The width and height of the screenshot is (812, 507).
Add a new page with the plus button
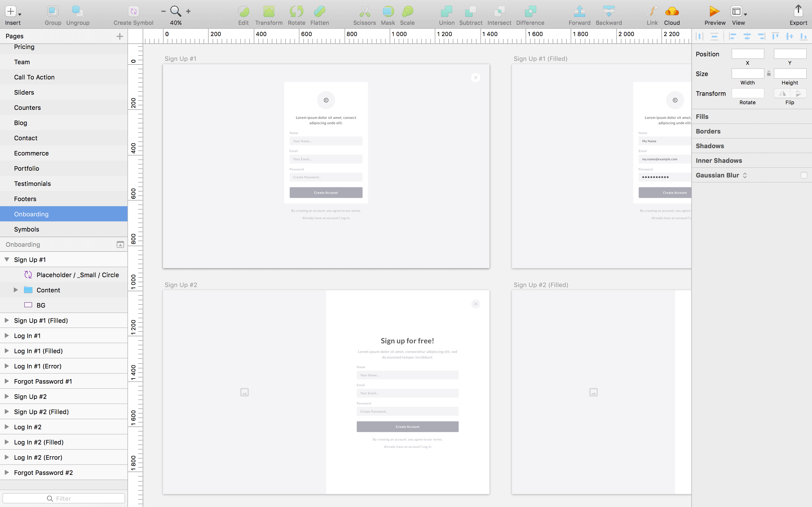click(x=120, y=36)
